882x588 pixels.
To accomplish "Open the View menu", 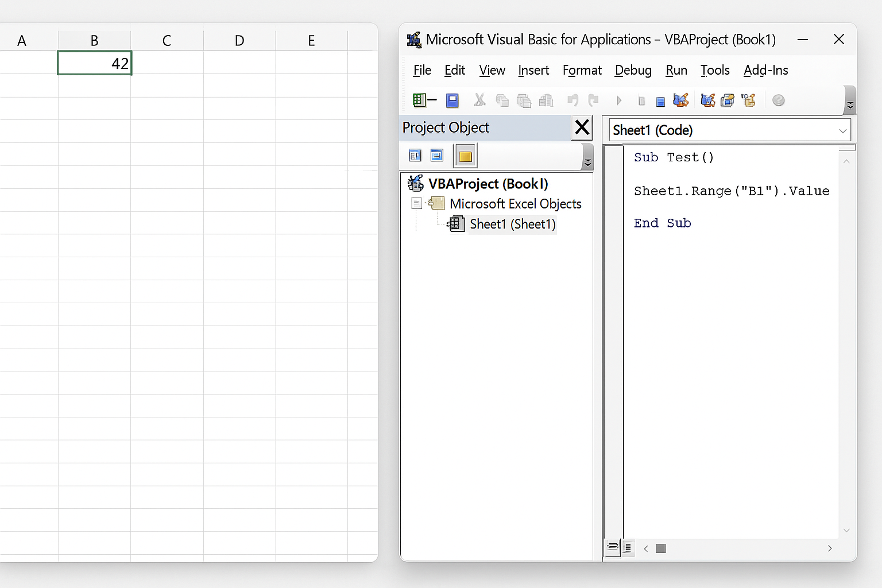I will [x=492, y=70].
